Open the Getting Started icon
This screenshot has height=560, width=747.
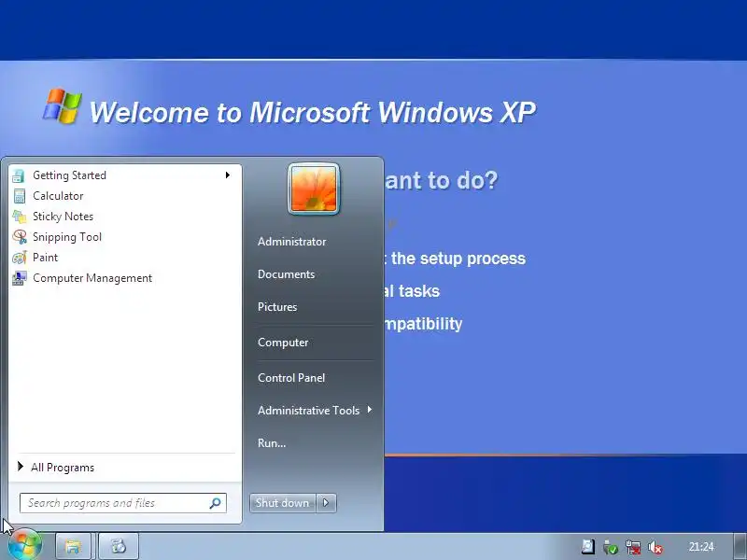tap(19, 175)
